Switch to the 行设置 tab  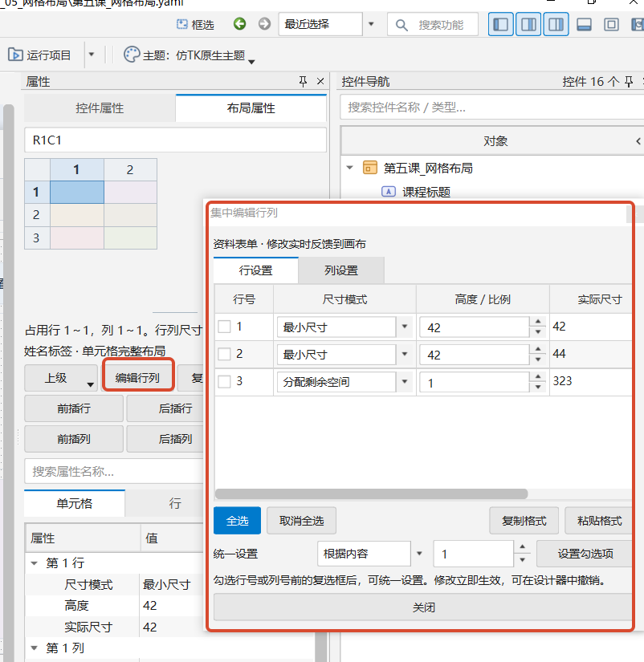255,270
